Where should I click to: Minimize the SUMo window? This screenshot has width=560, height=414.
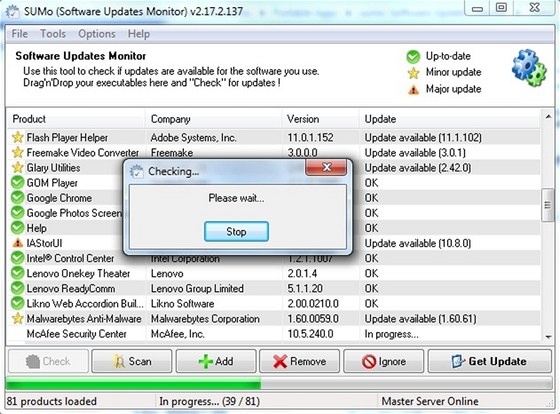[478, 8]
